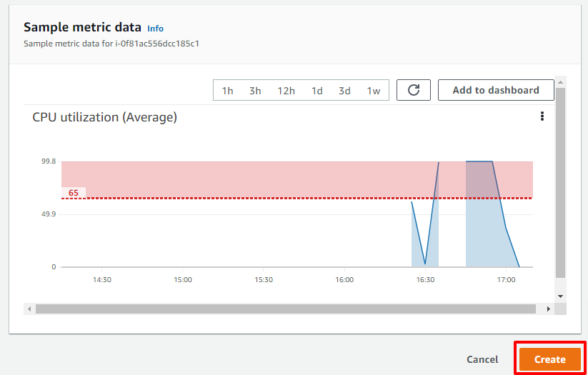The image size is (588, 375).
Task: Click the scroll up arrow on vertical scrollbar
Action: [x=560, y=83]
